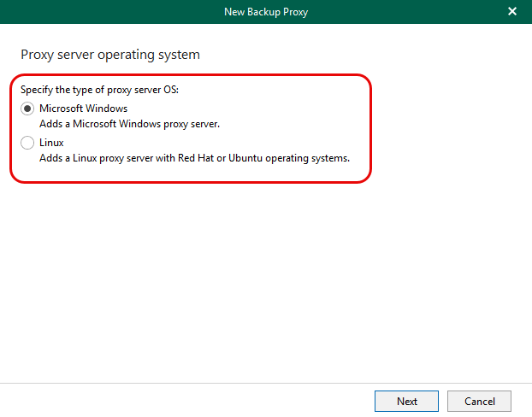This screenshot has height=417, width=532.
Task: Cancel the New Backup Proxy wizard
Action: [479, 401]
